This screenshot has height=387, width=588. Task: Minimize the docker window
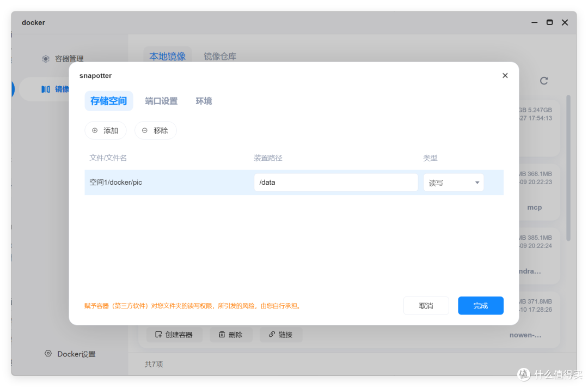pyautogui.click(x=535, y=22)
